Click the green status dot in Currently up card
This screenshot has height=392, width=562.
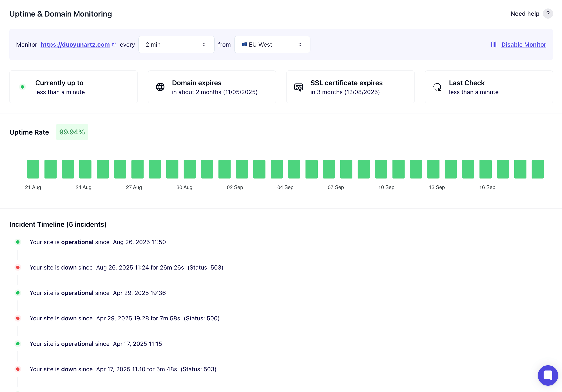(x=22, y=87)
